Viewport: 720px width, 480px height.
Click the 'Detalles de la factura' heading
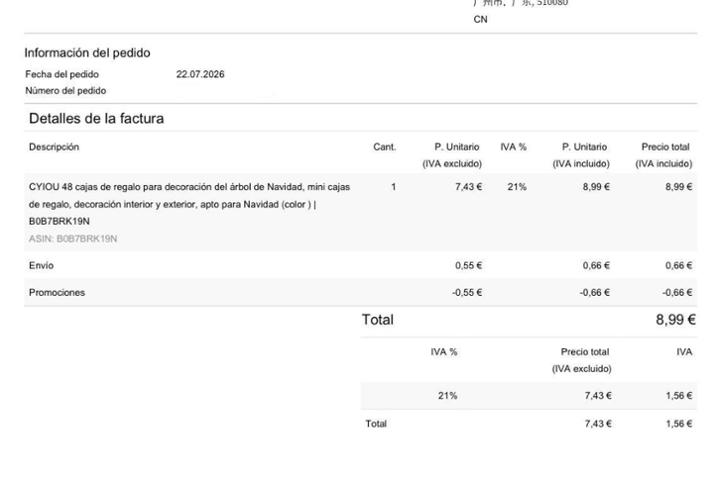(96, 119)
